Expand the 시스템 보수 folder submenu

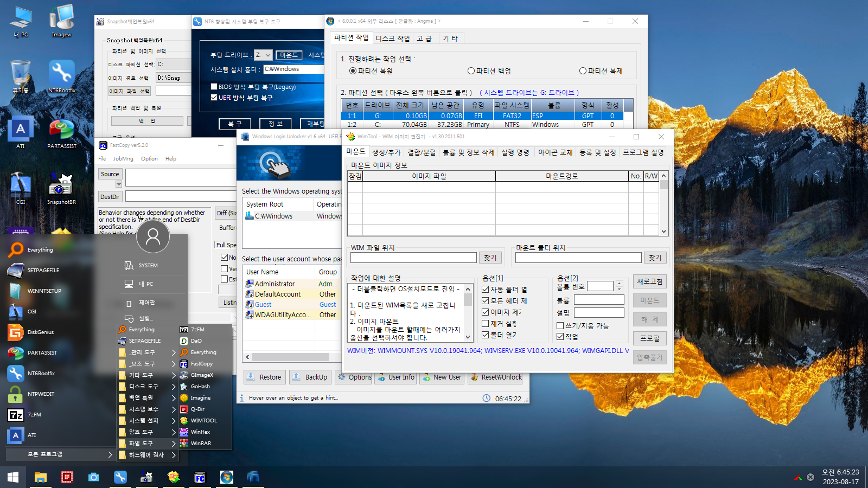[x=148, y=409]
